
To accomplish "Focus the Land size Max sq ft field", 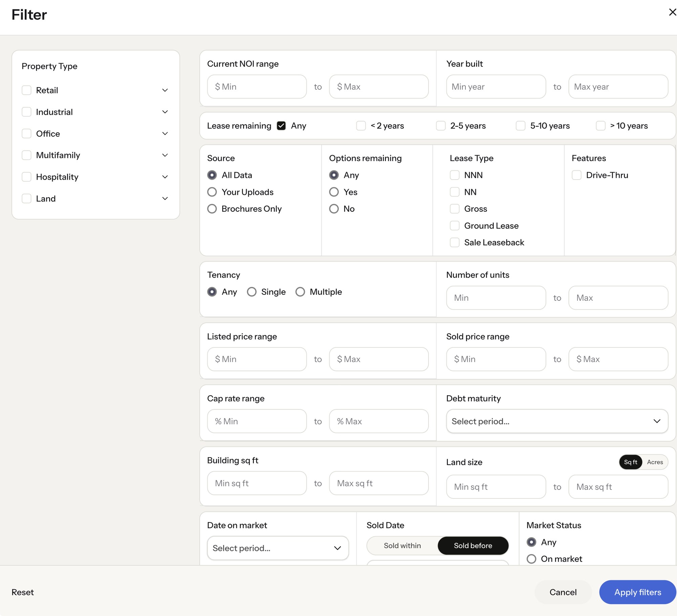I will 618,487.
